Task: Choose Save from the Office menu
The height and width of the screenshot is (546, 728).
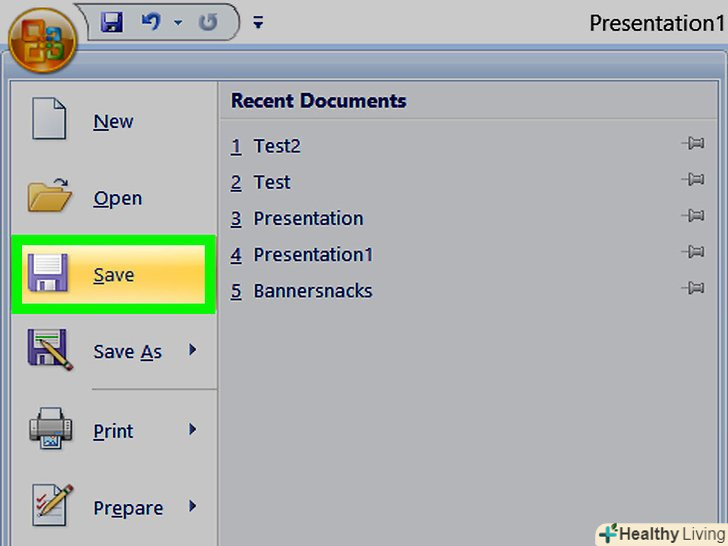Action: (x=112, y=275)
